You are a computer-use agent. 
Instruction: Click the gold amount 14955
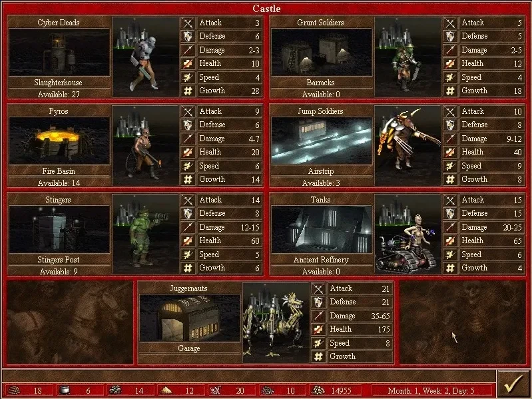pyautogui.click(x=342, y=390)
